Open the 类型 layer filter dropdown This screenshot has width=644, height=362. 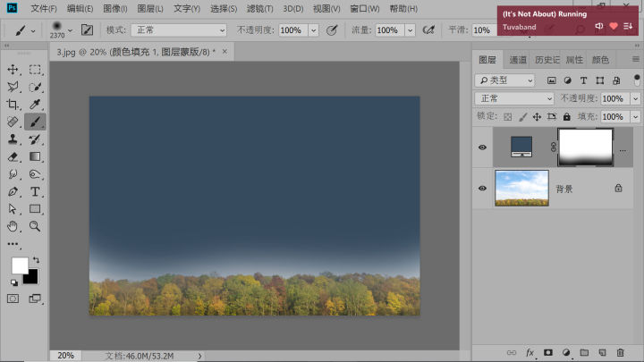tap(505, 80)
